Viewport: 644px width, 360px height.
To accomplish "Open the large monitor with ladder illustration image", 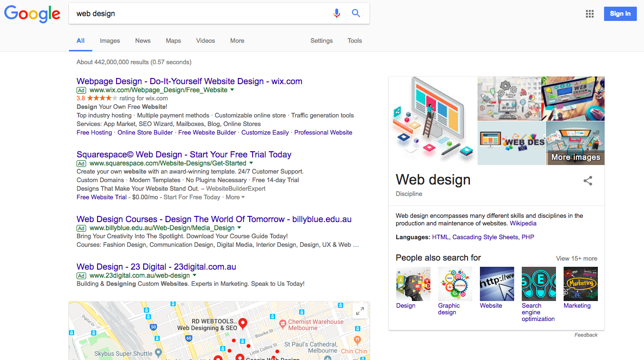I will click(433, 121).
